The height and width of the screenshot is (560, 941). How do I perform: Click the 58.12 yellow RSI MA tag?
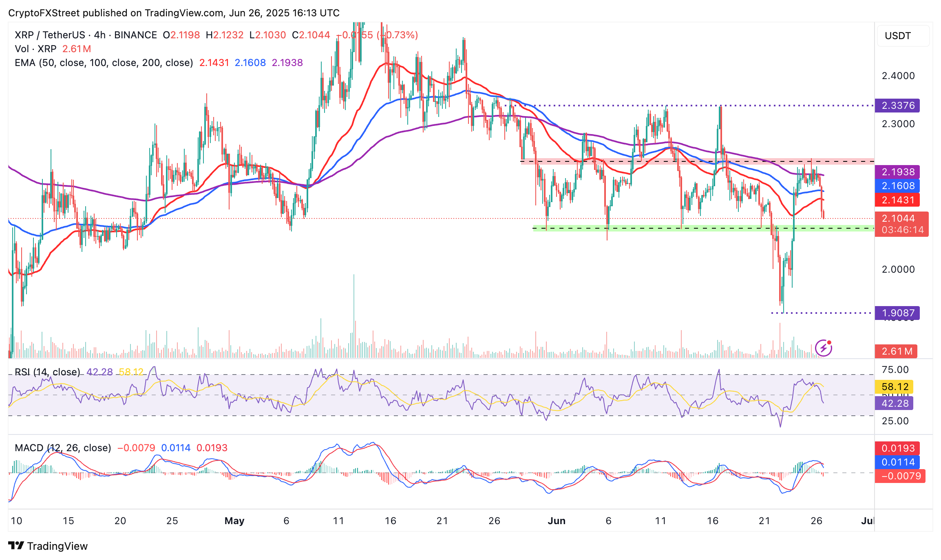coord(894,386)
